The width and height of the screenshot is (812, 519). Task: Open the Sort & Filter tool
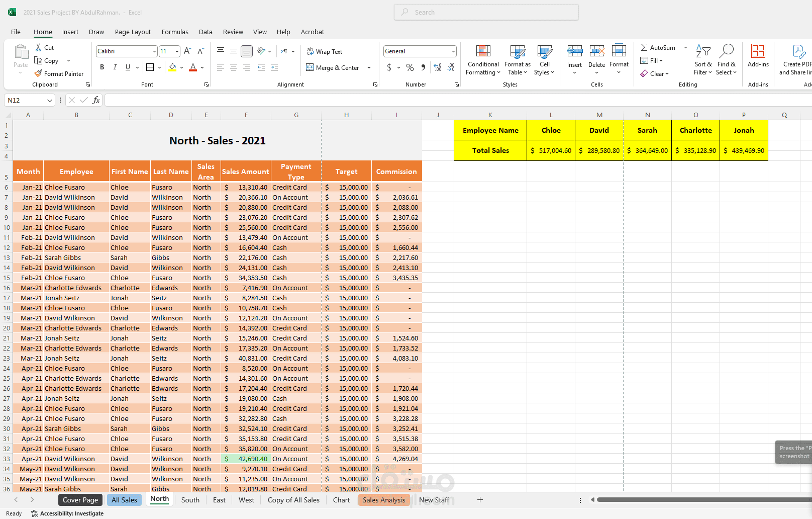[703, 51]
